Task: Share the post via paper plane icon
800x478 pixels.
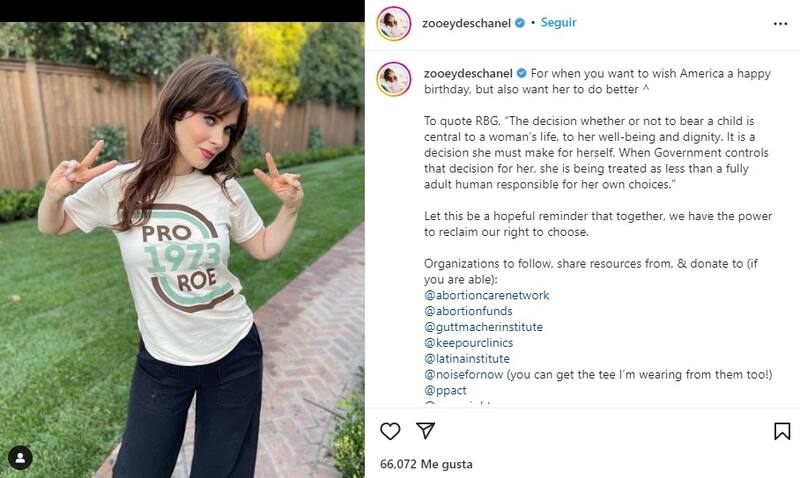Action: coord(425,431)
